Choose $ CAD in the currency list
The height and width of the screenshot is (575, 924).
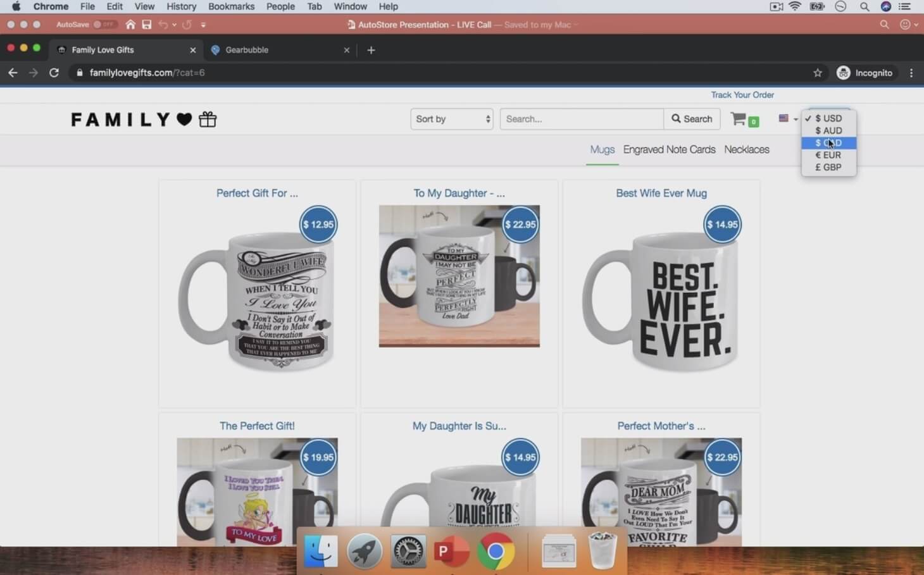[x=828, y=143]
